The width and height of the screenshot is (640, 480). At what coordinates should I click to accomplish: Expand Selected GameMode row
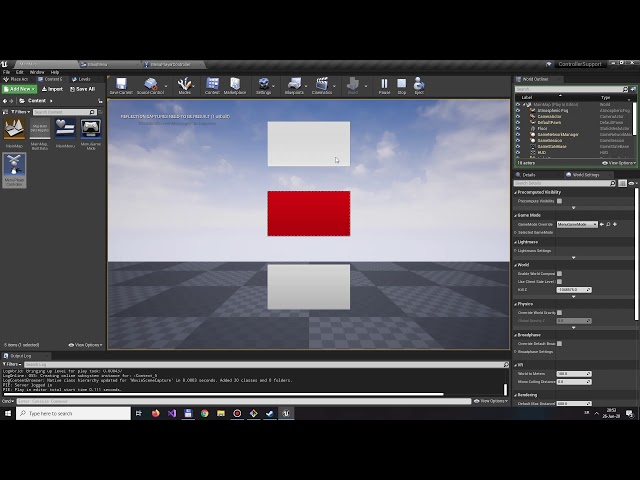pyautogui.click(x=516, y=232)
